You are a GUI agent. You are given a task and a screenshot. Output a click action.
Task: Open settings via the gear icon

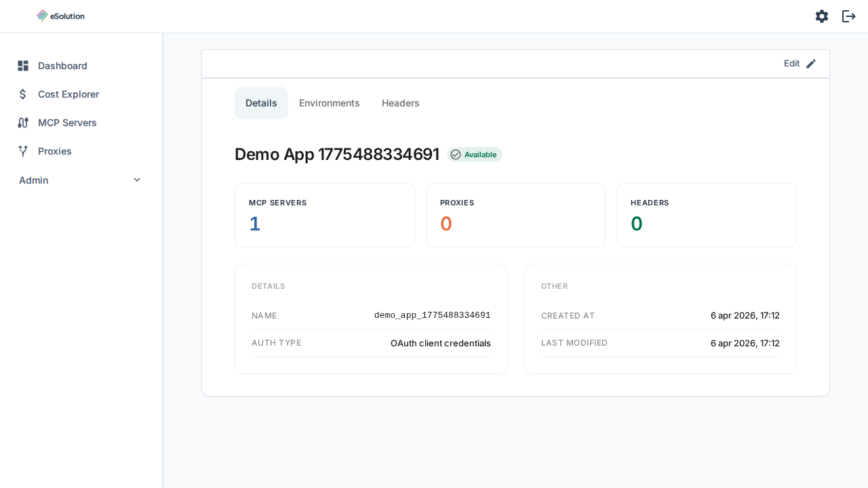(822, 16)
